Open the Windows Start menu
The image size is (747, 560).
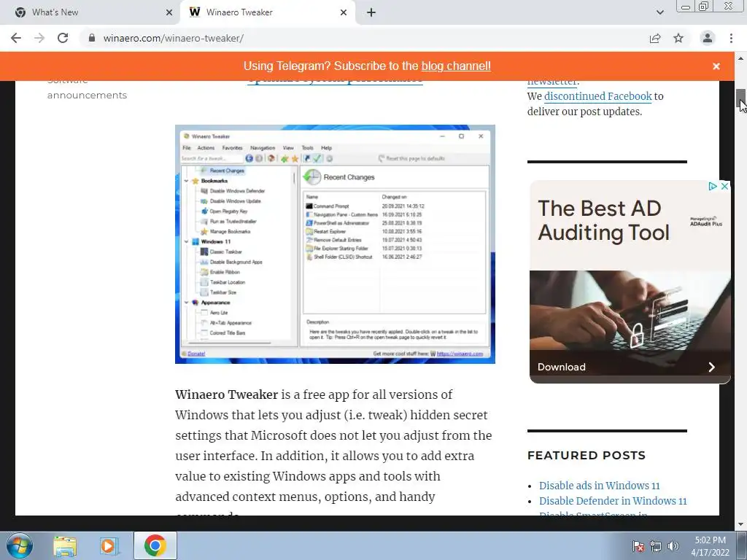[20, 545]
